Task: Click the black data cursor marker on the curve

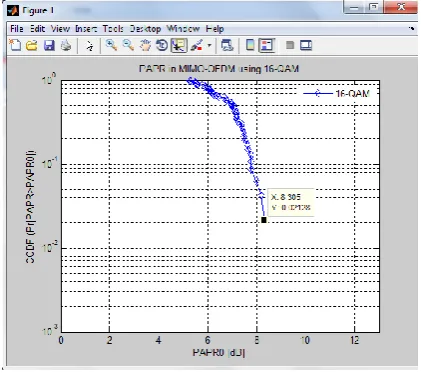Action: click(x=264, y=220)
